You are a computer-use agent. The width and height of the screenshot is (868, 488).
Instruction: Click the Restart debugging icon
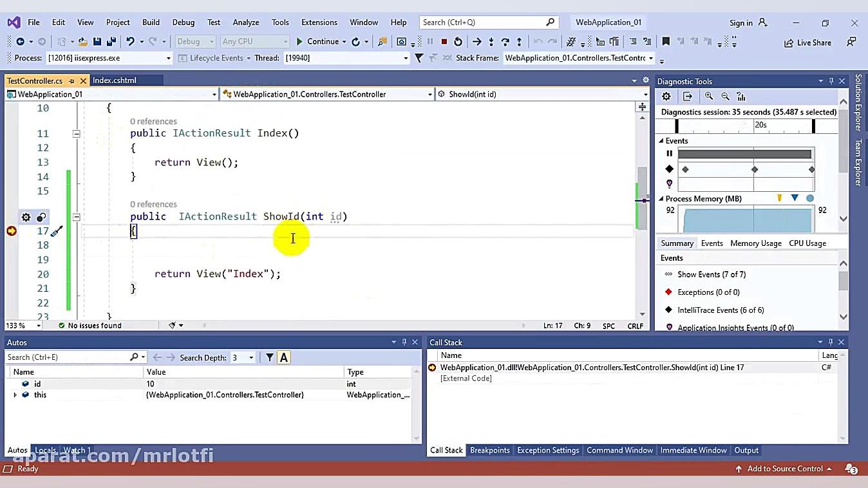tap(458, 42)
